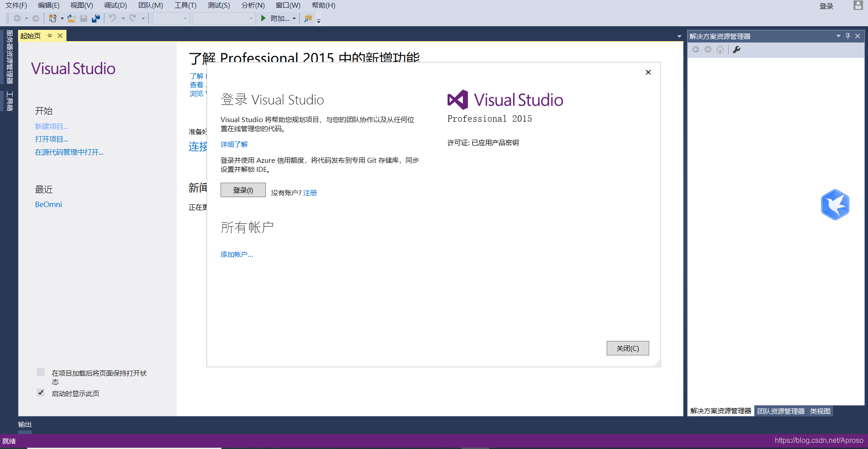Image resolution: width=868 pixels, height=449 pixels.
Task: Close the Solution Explorer panel
Action: pyautogui.click(x=858, y=36)
